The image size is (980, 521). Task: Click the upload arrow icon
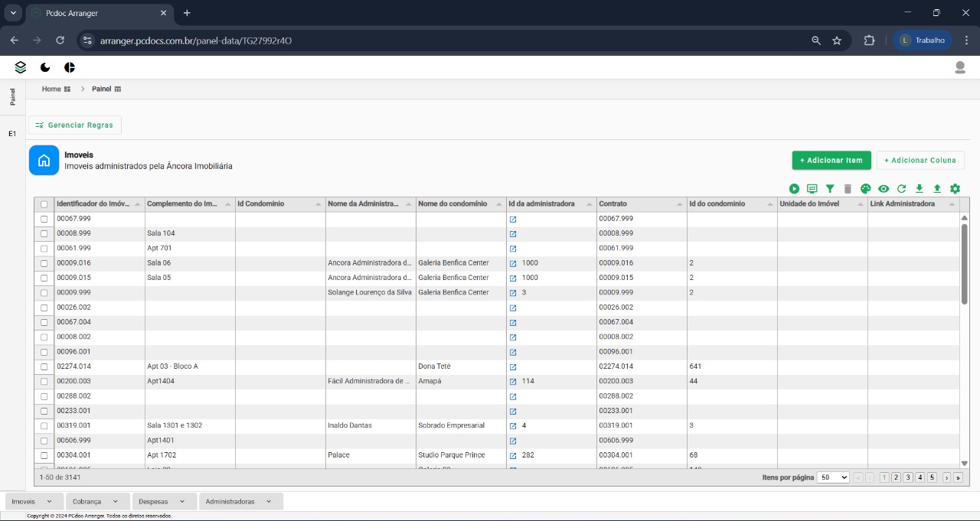pos(936,189)
